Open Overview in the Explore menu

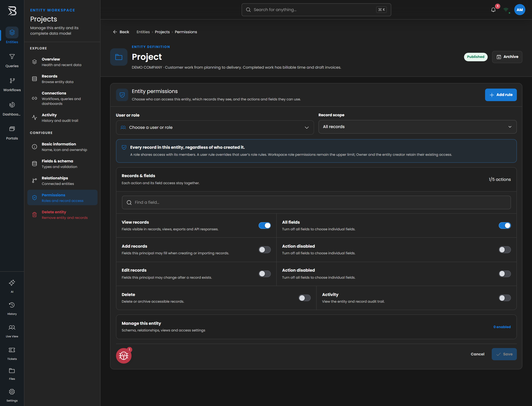pyautogui.click(x=62, y=62)
